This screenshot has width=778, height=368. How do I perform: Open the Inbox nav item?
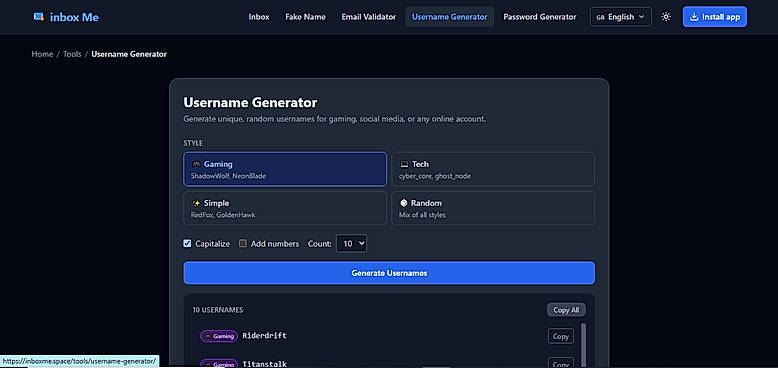click(x=259, y=17)
